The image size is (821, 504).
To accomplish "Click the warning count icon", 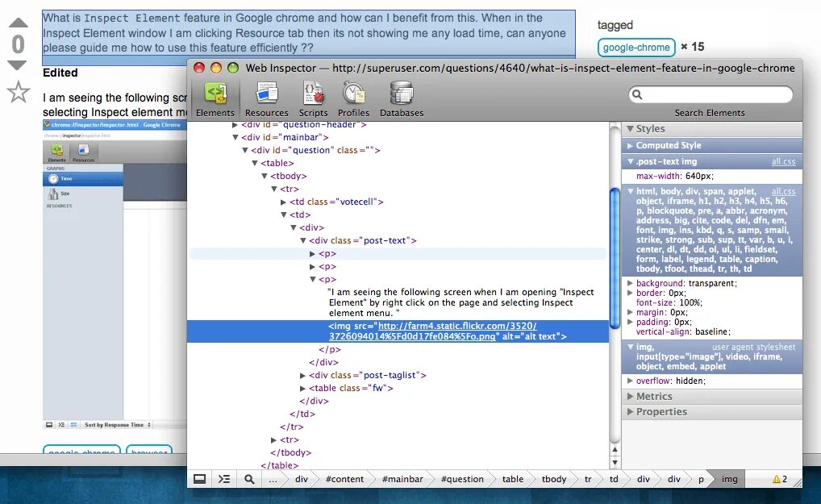I will tap(780, 479).
